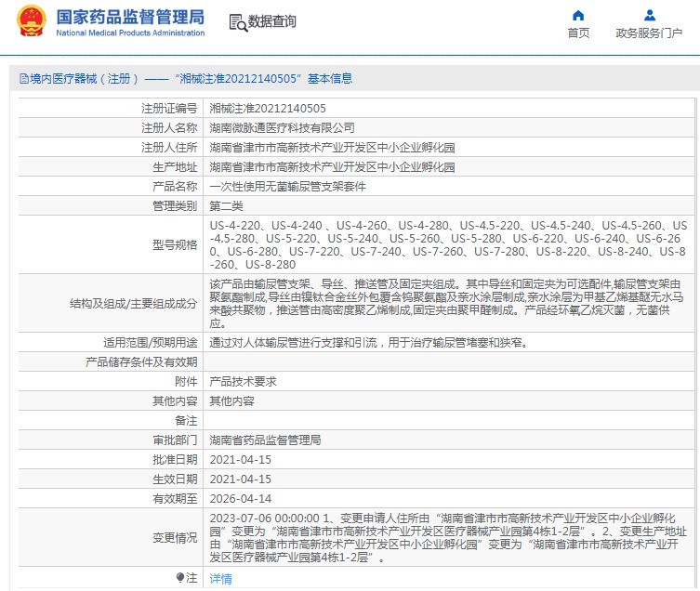Select registration number 湘械注准20212140505 value
This screenshot has height=591, width=700.
point(268,109)
